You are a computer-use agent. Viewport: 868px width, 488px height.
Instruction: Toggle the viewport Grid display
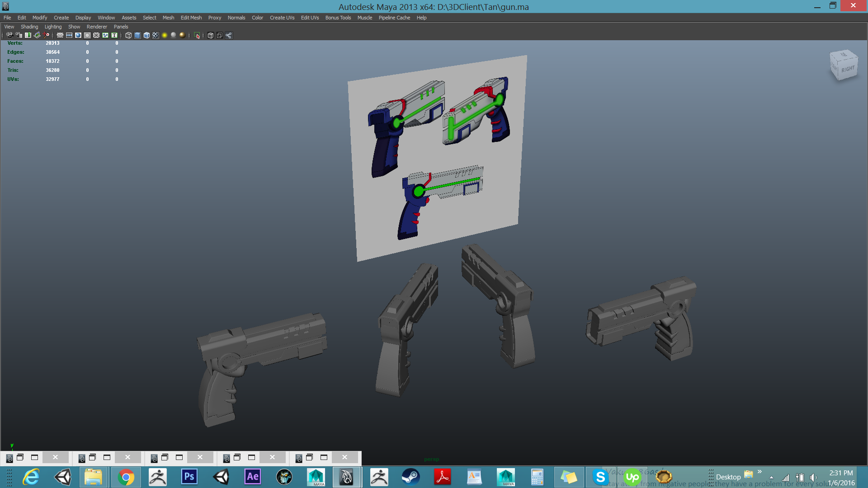(x=60, y=35)
